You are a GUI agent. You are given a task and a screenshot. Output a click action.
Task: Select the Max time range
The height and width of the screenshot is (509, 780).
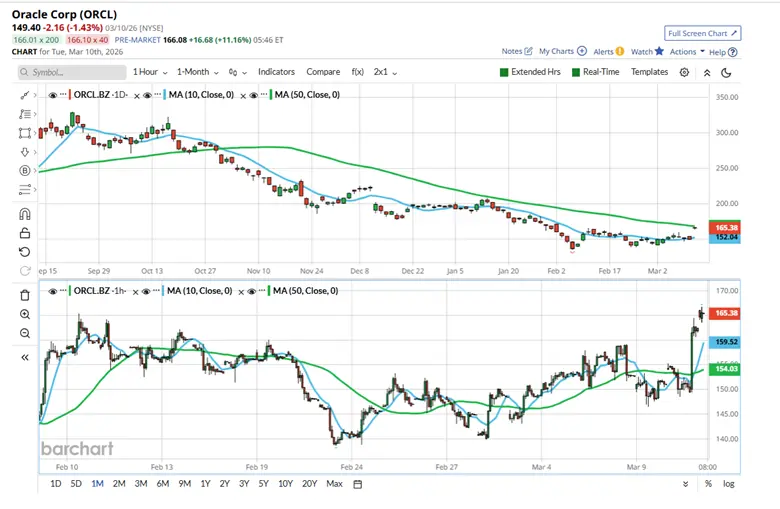[x=334, y=484]
